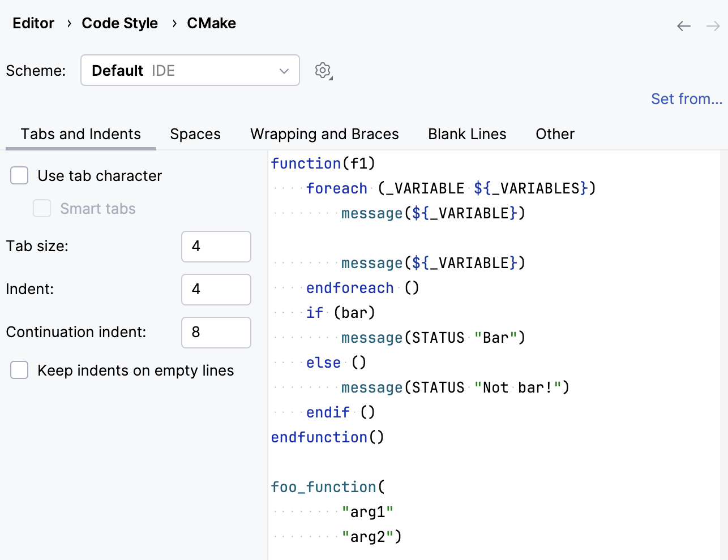Click the Code Style breadcrumb
This screenshot has height=560, width=728.
pos(119,23)
